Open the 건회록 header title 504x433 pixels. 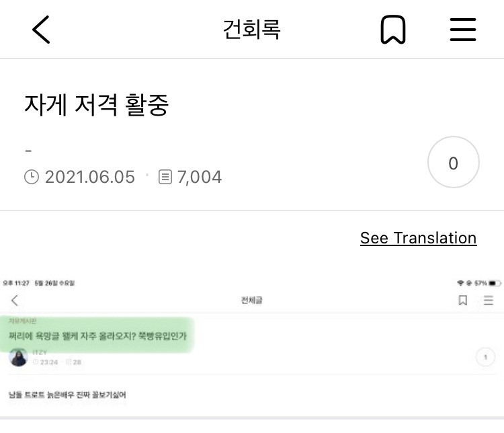pyautogui.click(x=252, y=30)
